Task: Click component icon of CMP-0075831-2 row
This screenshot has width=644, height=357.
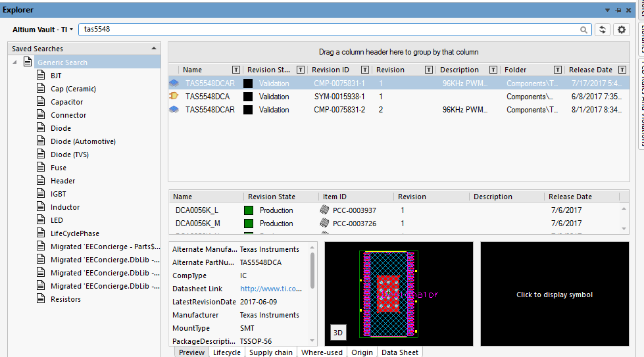Action: coord(174,110)
